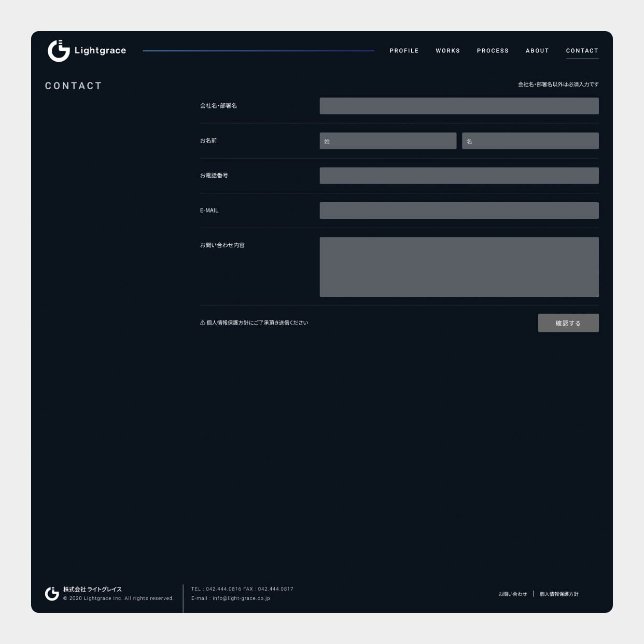The image size is (644, 644).
Task: Click the お電話番号 field label
Action: (x=214, y=175)
